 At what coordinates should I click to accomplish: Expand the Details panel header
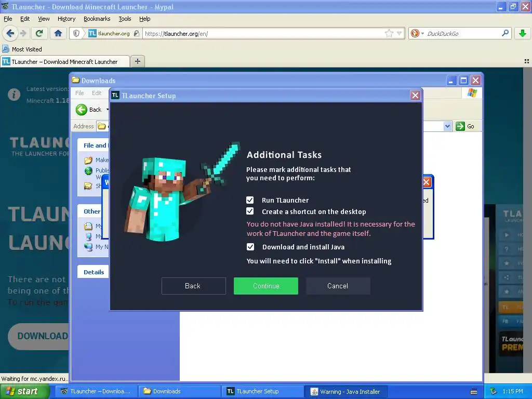[94, 272]
